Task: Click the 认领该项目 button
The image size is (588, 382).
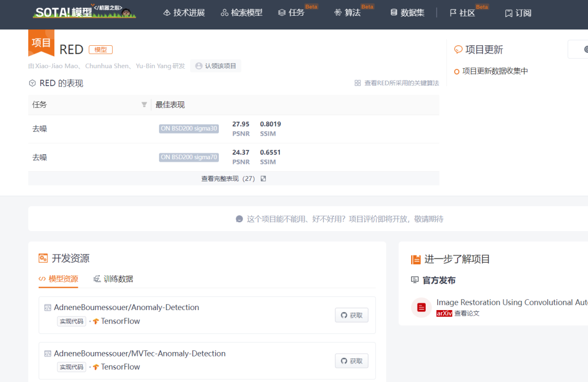Action: pyautogui.click(x=216, y=66)
